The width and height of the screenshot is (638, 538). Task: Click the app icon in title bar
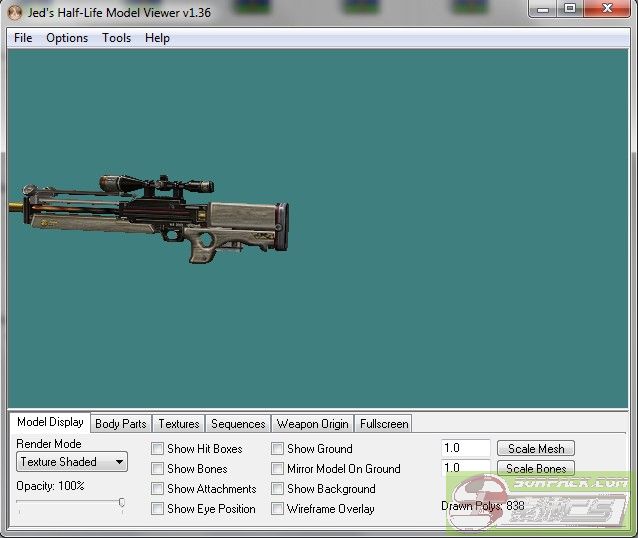(14, 12)
